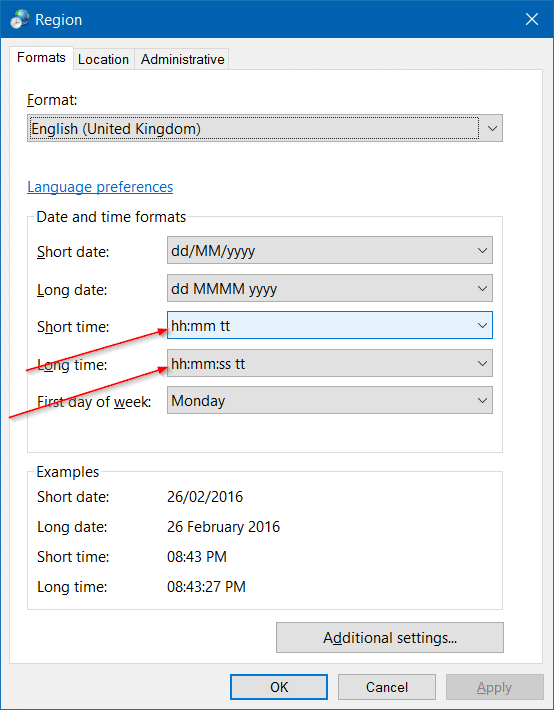554x710 pixels.
Task: Expand the Short date format dropdown
Action: click(330, 250)
